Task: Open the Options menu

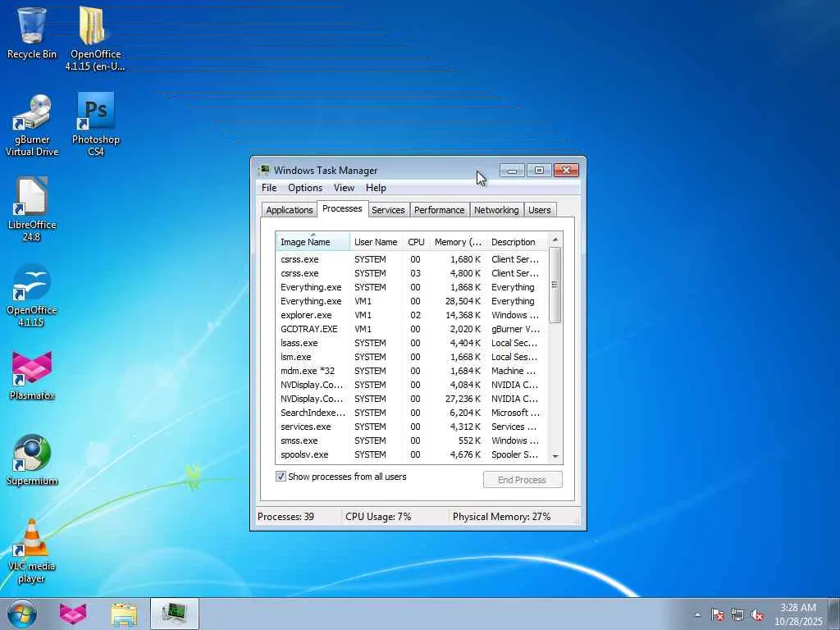Action: pyautogui.click(x=304, y=188)
